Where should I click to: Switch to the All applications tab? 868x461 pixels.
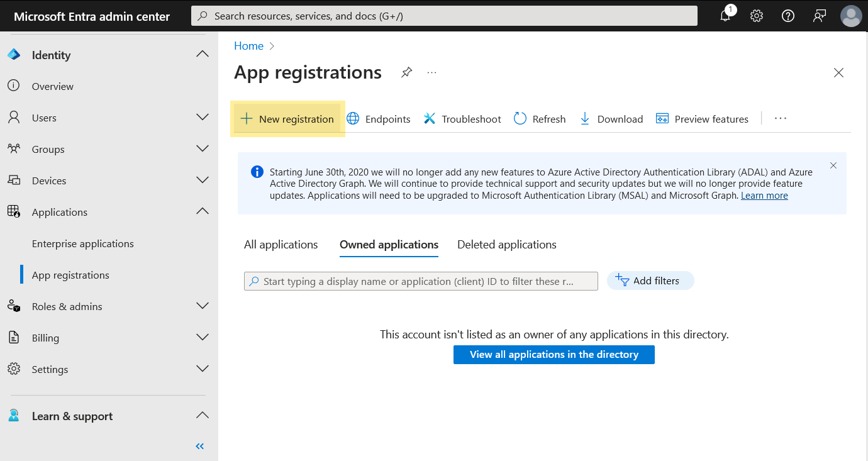click(x=281, y=245)
